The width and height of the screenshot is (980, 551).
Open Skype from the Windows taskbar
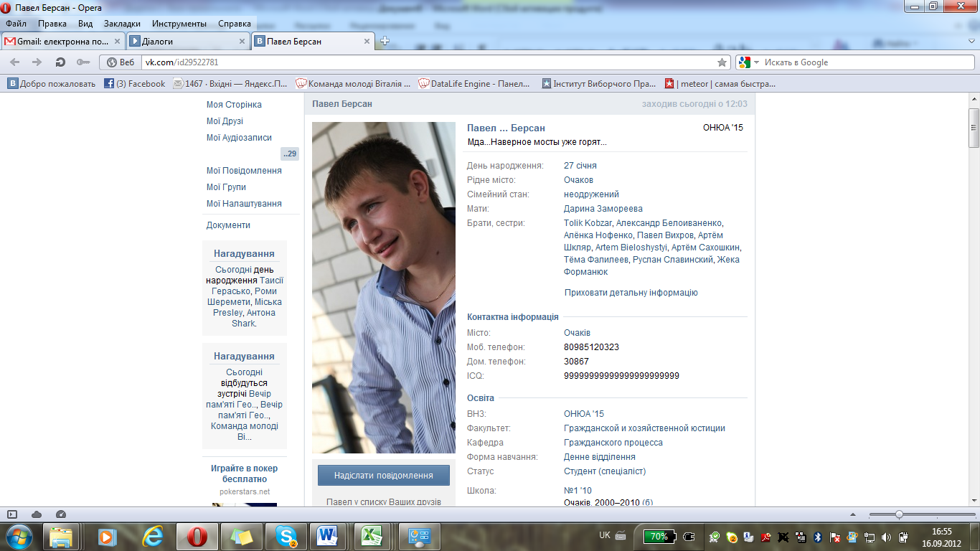(x=286, y=536)
